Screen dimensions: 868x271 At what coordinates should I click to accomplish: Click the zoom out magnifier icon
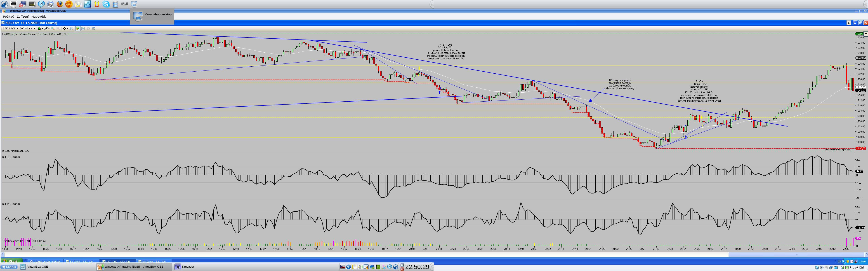[58, 29]
